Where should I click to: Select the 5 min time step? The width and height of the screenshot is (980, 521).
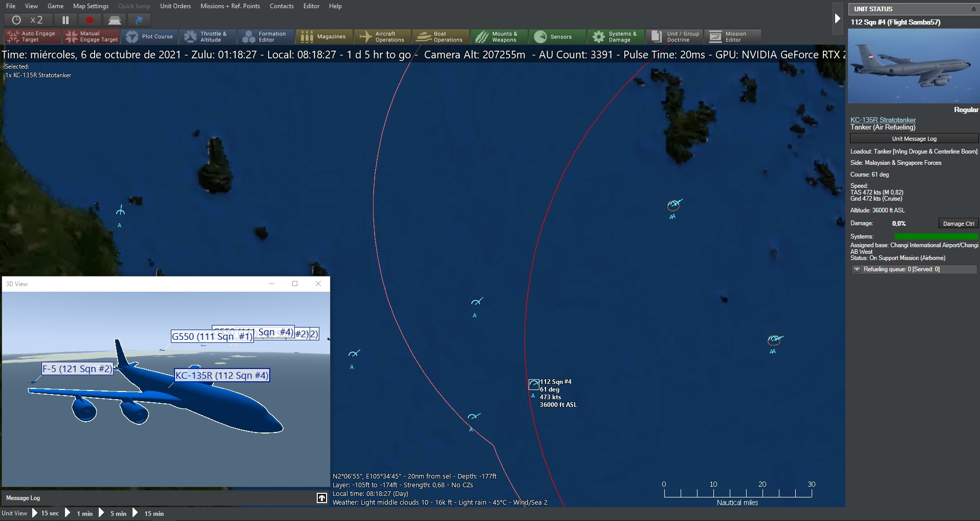coord(118,513)
